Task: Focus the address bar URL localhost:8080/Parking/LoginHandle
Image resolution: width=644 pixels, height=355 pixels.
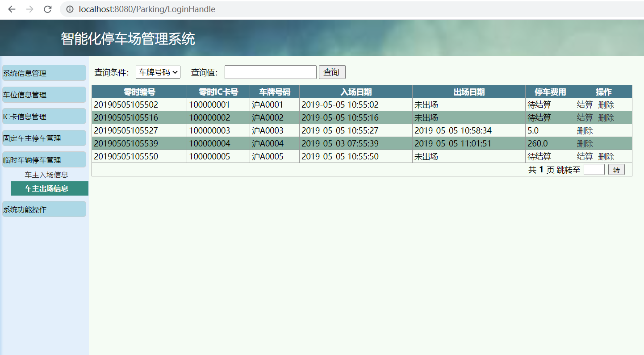Action: coord(147,9)
